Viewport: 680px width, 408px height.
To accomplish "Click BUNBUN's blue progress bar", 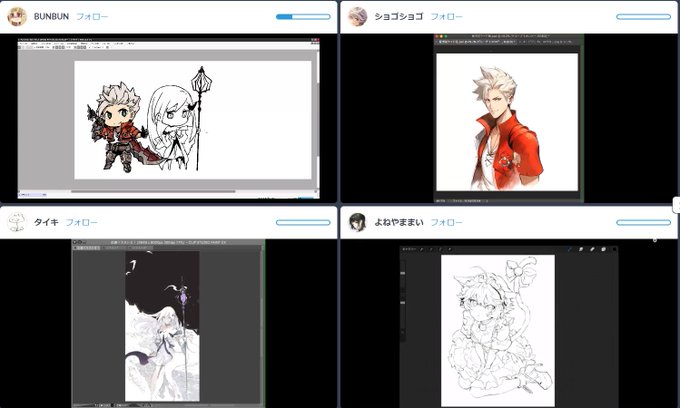I will click(303, 17).
